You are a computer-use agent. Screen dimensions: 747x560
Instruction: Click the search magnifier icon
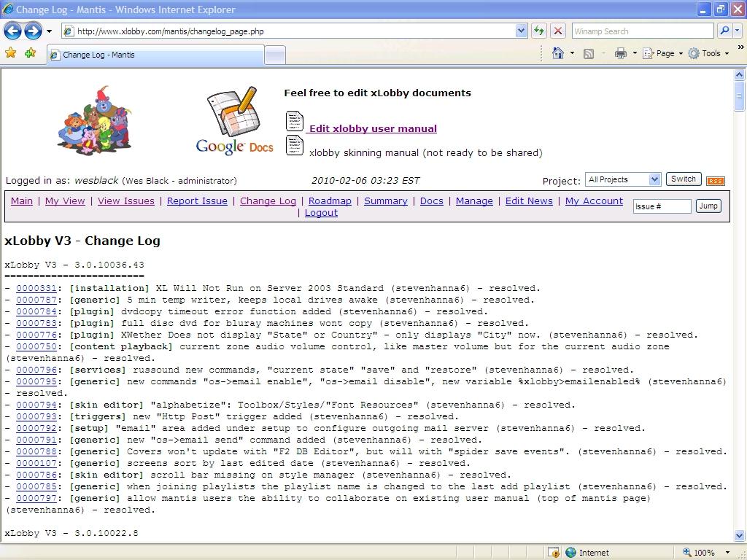(724, 31)
